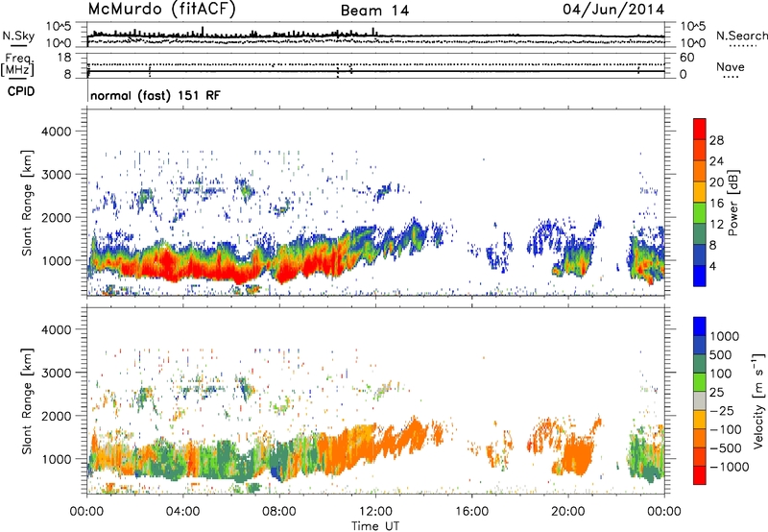This screenshot has width=768, height=532.
Task: Click the "McMurdo (fitACF)" plot title
Action: [x=161, y=10]
